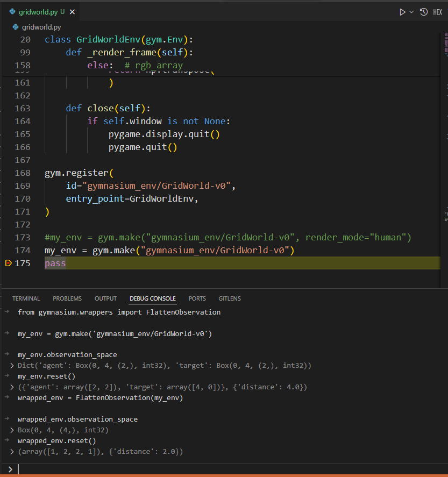
Task: Click the 'from gymnasium.wrappers import FlattenObservation' console entry
Action: 119,312
